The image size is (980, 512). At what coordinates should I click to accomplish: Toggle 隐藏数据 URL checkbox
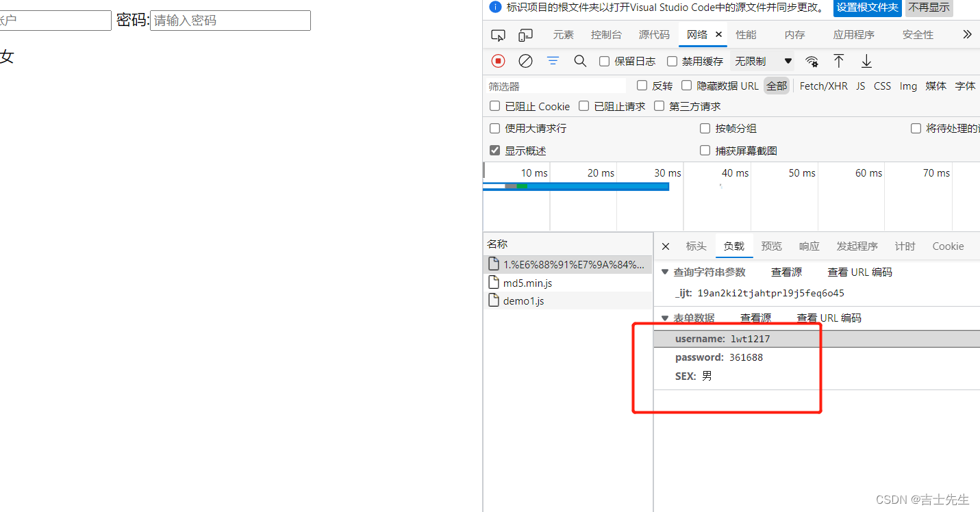click(686, 86)
